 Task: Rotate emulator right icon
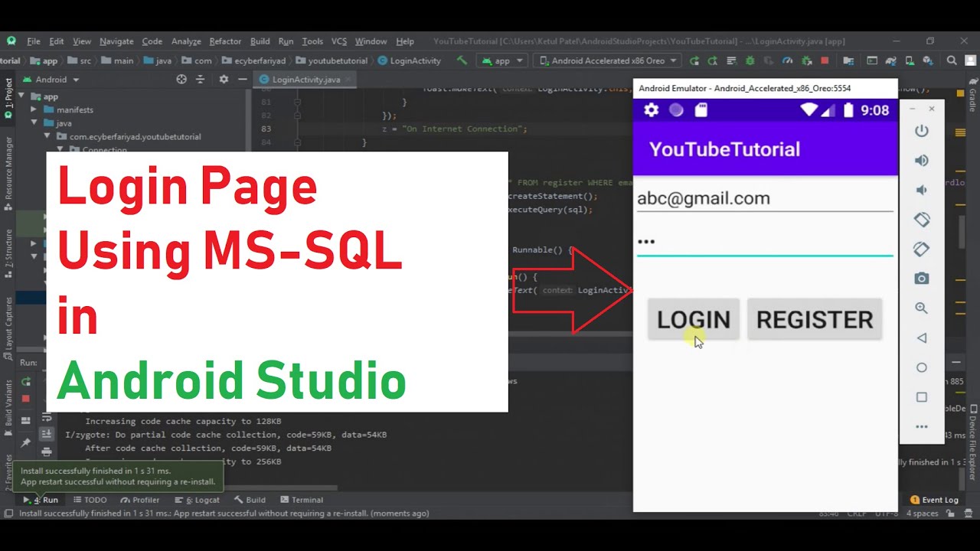(922, 249)
